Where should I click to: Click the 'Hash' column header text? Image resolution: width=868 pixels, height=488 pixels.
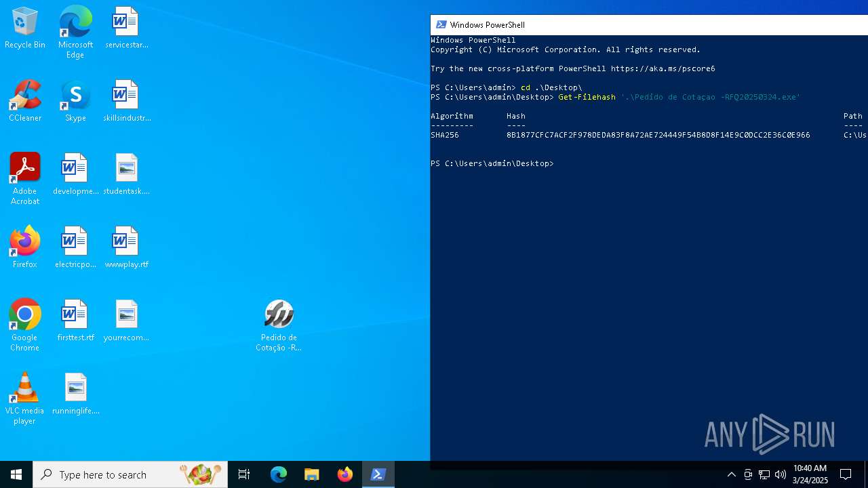(x=516, y=116)
